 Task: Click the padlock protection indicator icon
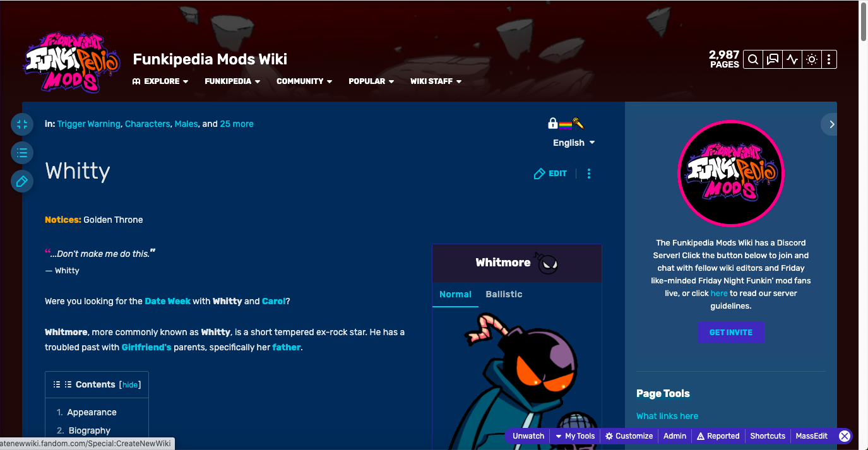(553, 124)
